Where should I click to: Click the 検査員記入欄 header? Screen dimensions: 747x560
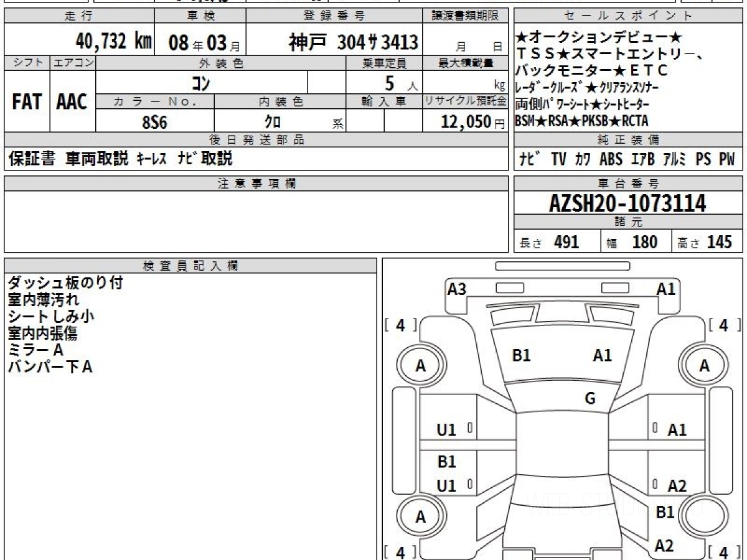click(x=190, y=266)
